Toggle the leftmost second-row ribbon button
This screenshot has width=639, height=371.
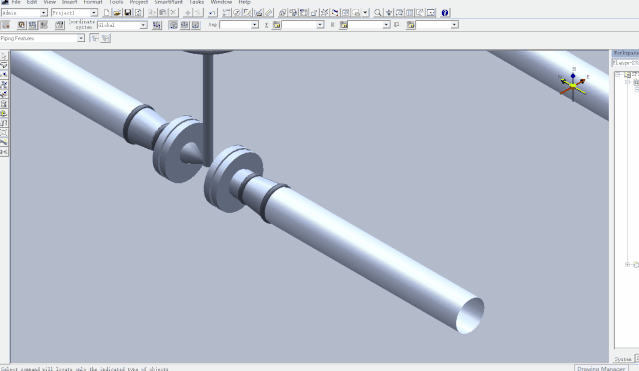click(x=5, y=25)
